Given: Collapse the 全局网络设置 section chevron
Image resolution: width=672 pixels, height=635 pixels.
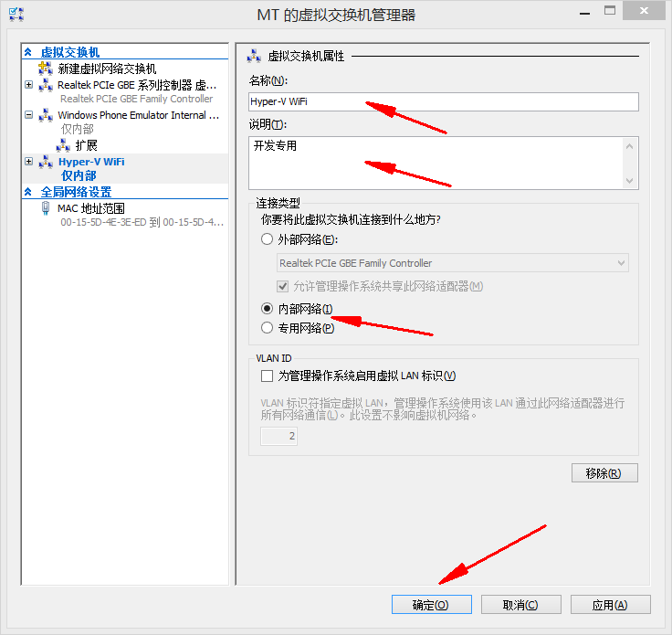Looking at the screenshot, I should 28,192.
